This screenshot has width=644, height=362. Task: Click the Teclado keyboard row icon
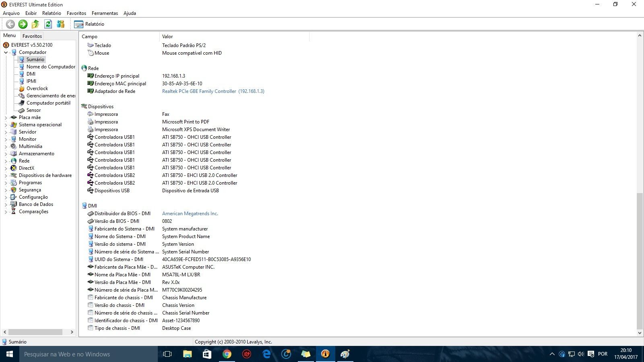(x=91, y=45)
